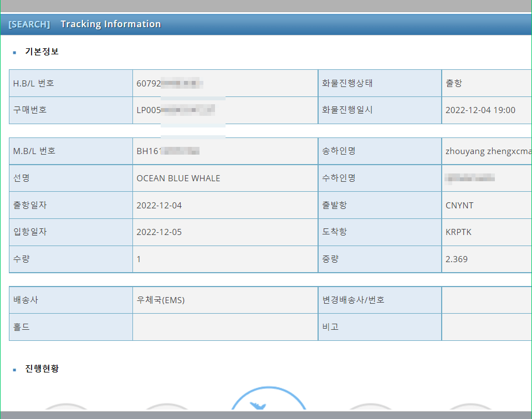
Task: Click the 출발항 label
Action: (335, 205)
